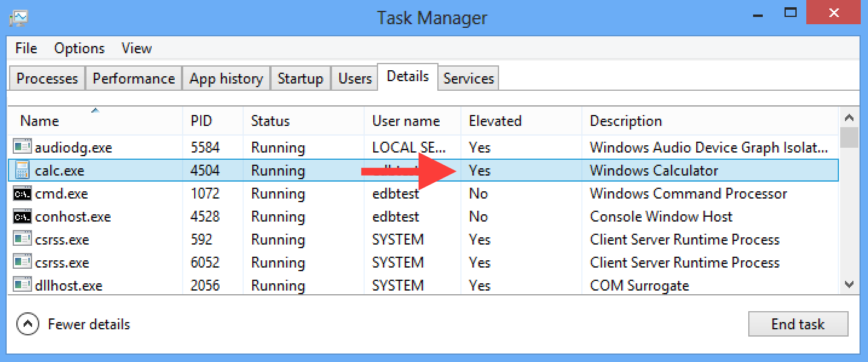Open the Options menu
The width and height of the screenshot is (868, 362).
79,48
